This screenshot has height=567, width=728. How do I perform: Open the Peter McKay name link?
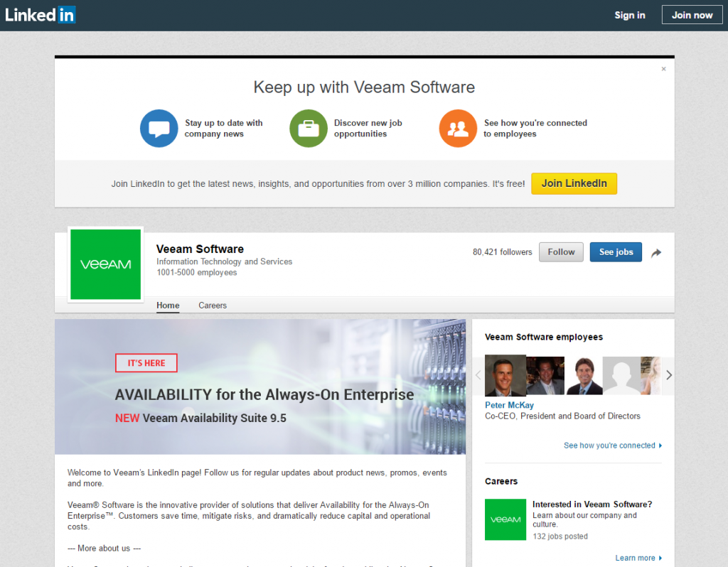point(509,405)
